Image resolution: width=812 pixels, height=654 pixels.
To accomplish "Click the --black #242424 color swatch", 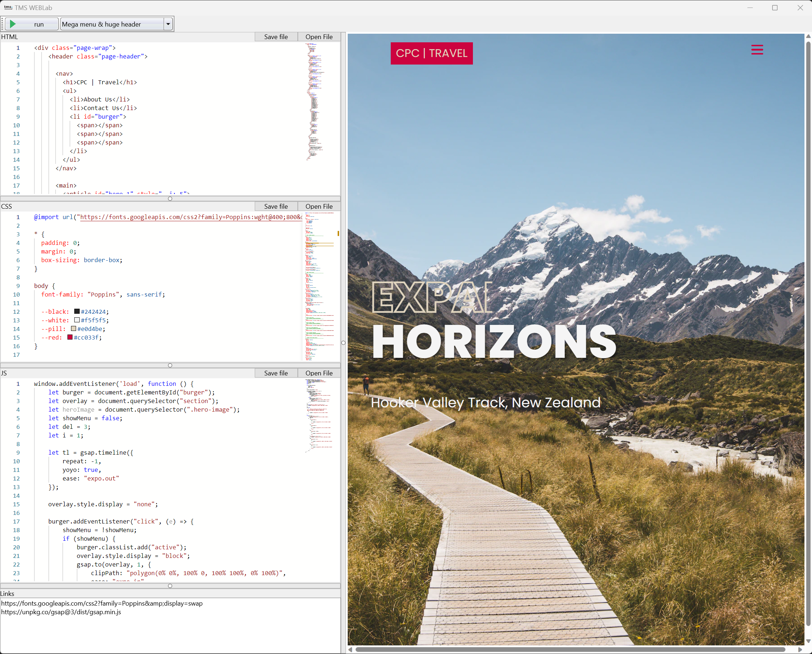I will pos(77,311).
